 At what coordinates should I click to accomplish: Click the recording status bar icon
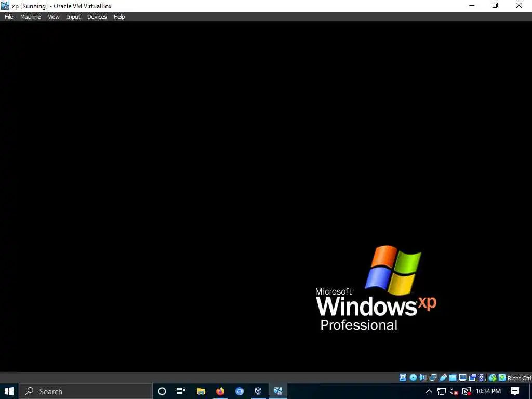click(472, 378)
